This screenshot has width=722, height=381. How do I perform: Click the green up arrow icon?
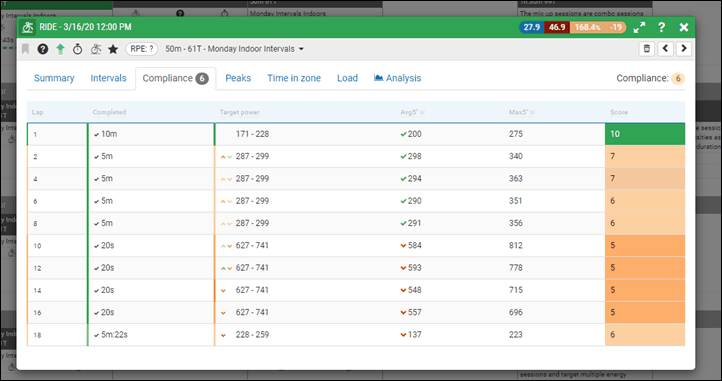(x=60, y=49)
